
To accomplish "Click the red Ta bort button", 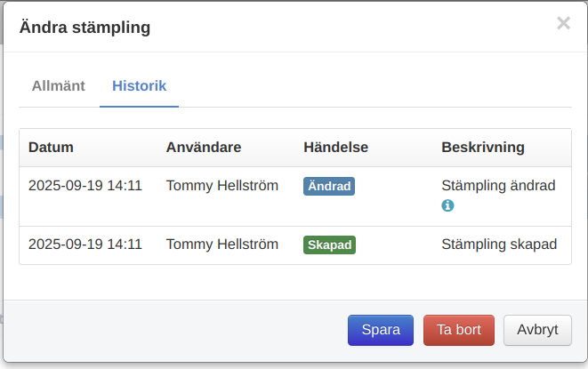I will point(459,330).
